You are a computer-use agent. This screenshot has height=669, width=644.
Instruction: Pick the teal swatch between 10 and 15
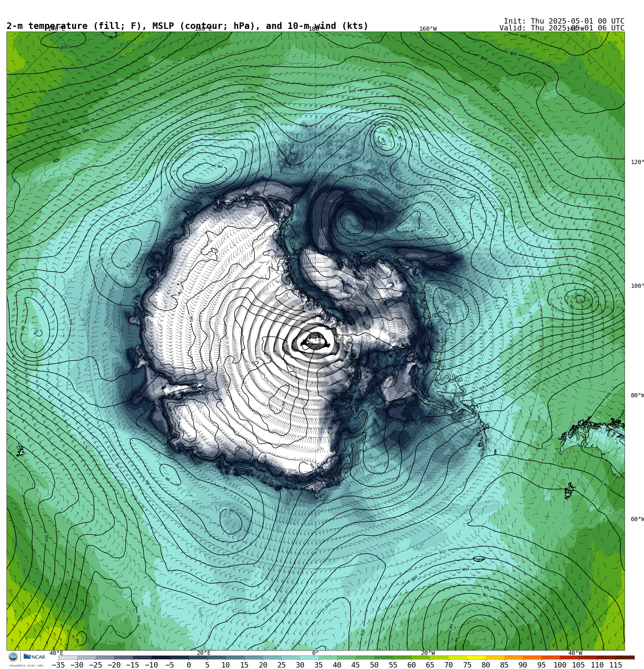click(235, 657)
